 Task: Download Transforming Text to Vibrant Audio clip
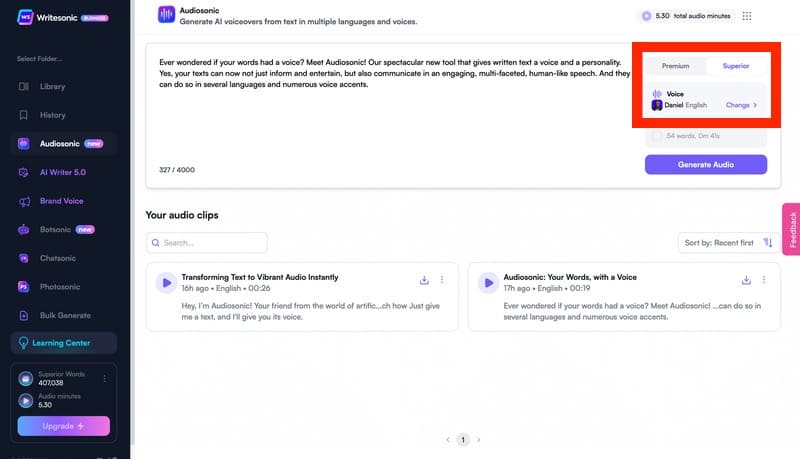coord(424,280)
